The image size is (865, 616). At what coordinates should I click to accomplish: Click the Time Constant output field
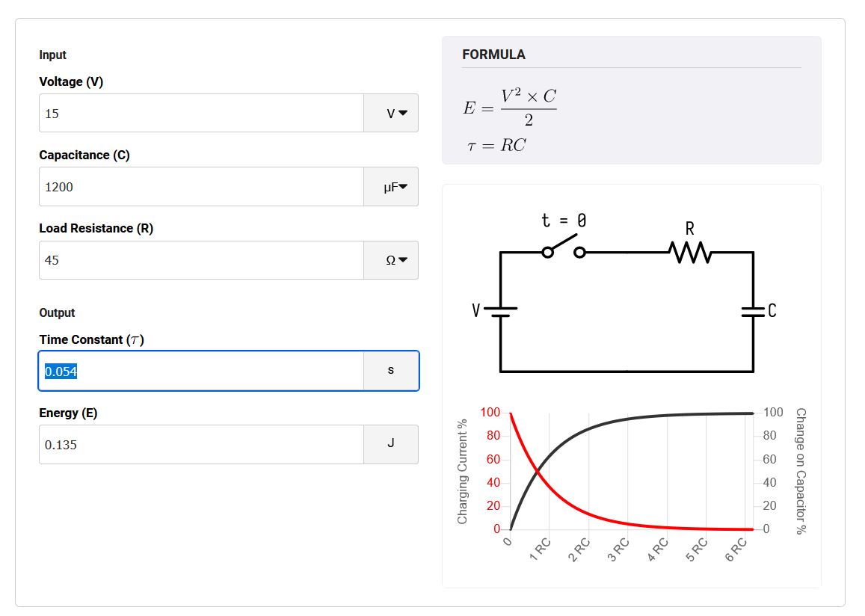(201, 371)
